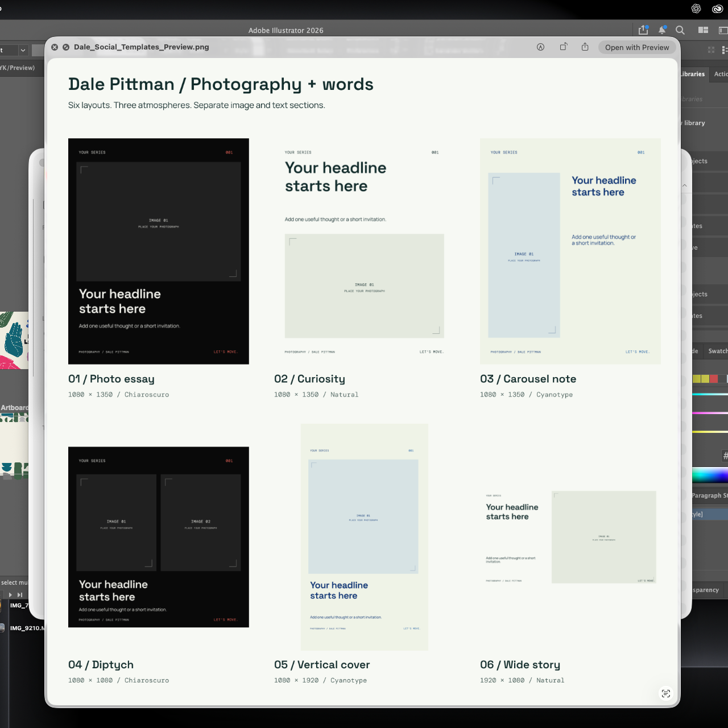Select the IMG_9210 file thumbnail
728x728 pixels.
pos(2,628)
